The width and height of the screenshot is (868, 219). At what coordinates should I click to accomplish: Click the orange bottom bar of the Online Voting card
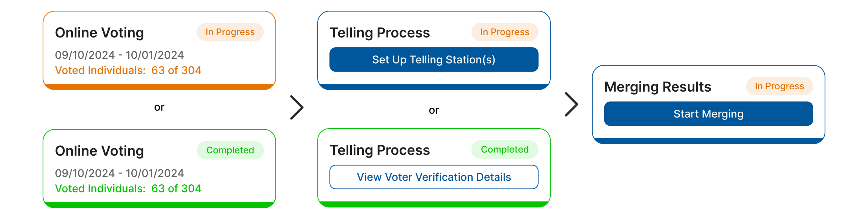[159, 87]
